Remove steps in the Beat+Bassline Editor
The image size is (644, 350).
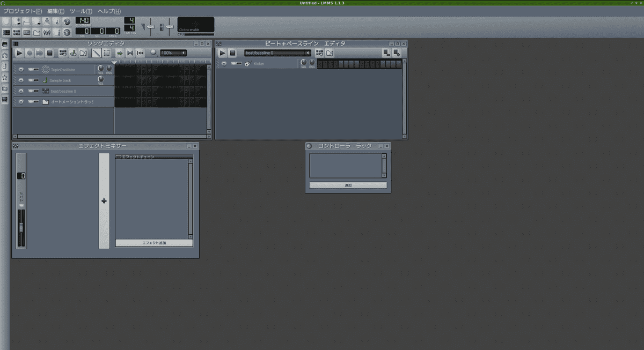coord(386,53)
